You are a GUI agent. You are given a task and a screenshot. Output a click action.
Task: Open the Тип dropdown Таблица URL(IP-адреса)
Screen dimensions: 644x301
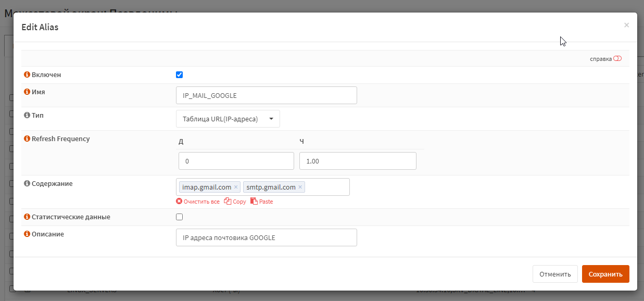[x=228, y=119]
